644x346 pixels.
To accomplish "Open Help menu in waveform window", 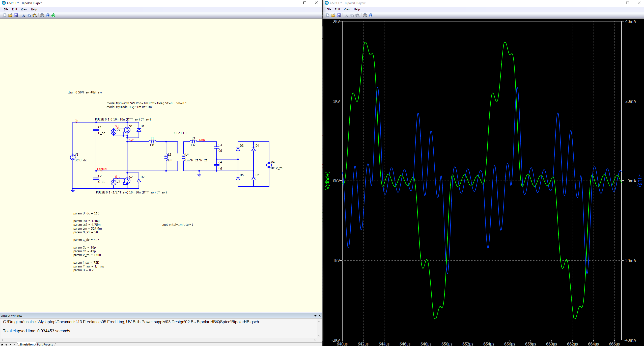I will [x=357, y=9].
